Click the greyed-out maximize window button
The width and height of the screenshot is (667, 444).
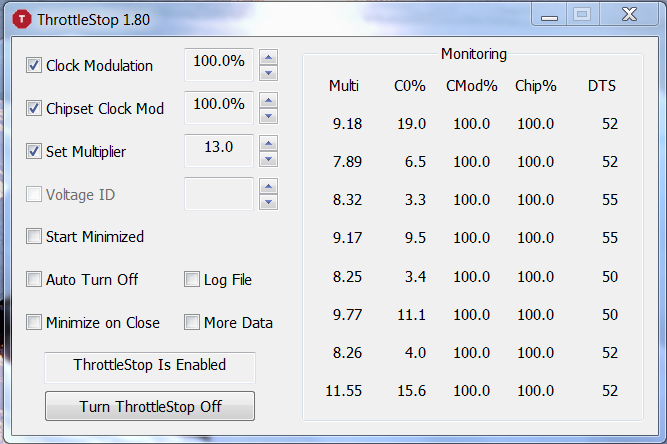(582, 15)
